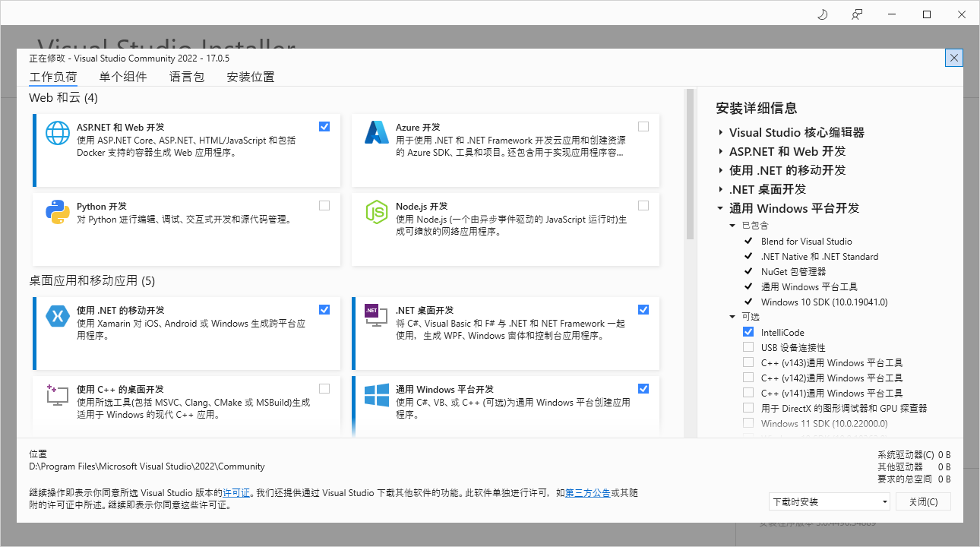
Task: Switch to the 工作负荷 tab
Action: [x=53, y=77]
